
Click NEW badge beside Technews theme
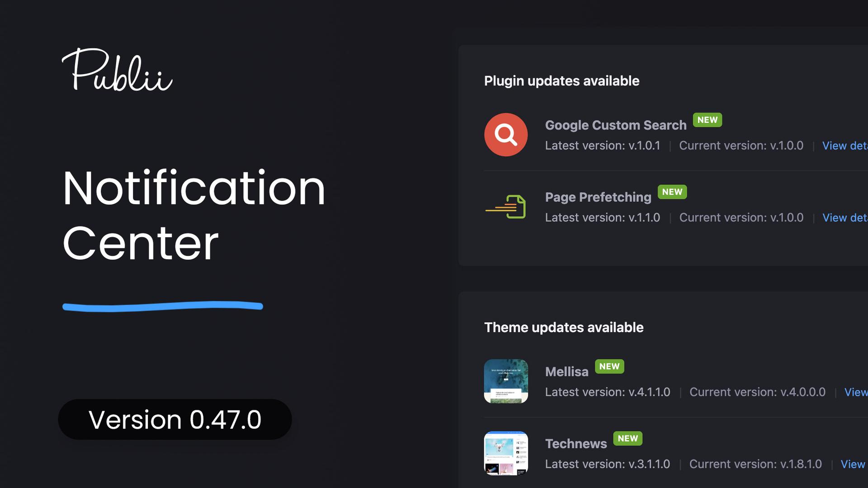(627, 438)
